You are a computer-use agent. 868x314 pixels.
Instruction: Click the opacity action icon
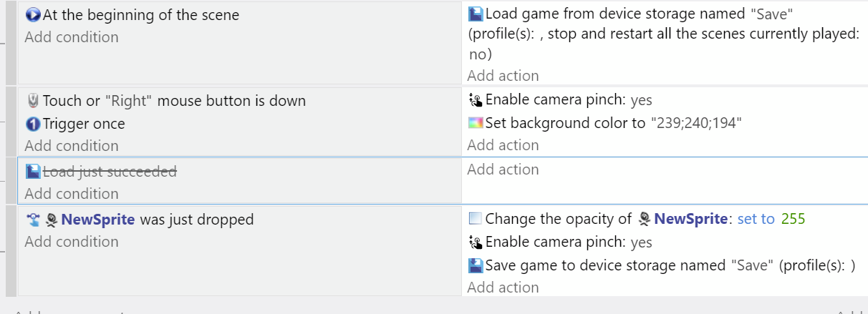[x=476, y=219]
